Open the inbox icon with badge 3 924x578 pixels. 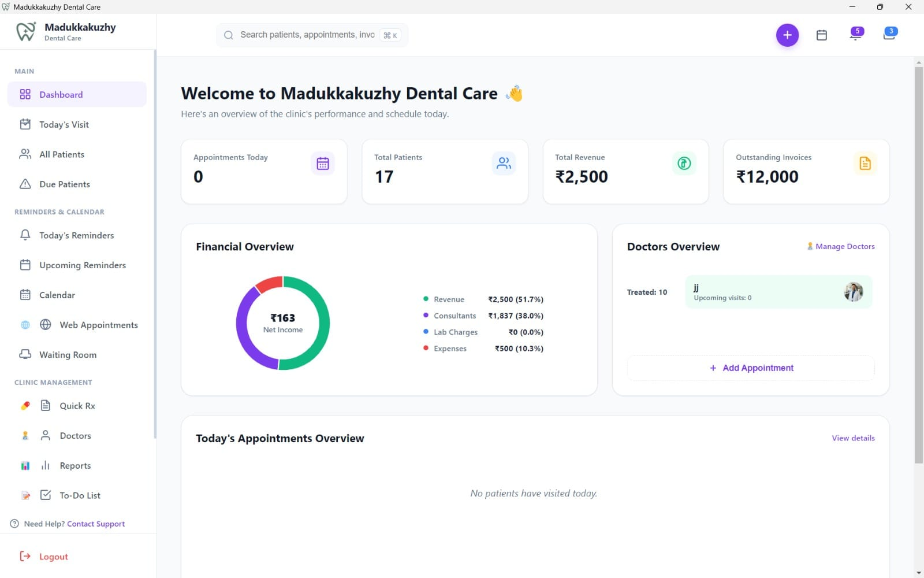tap(890, 34)
